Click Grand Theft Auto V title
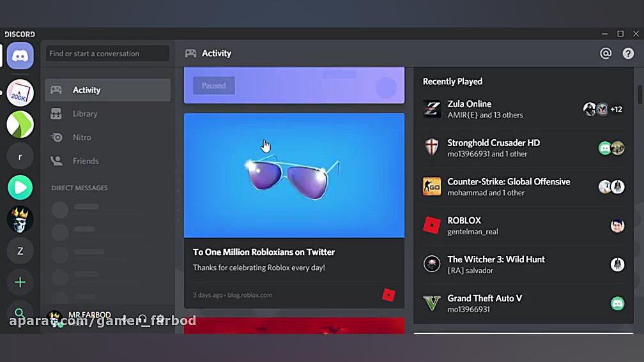 [485, 298]
